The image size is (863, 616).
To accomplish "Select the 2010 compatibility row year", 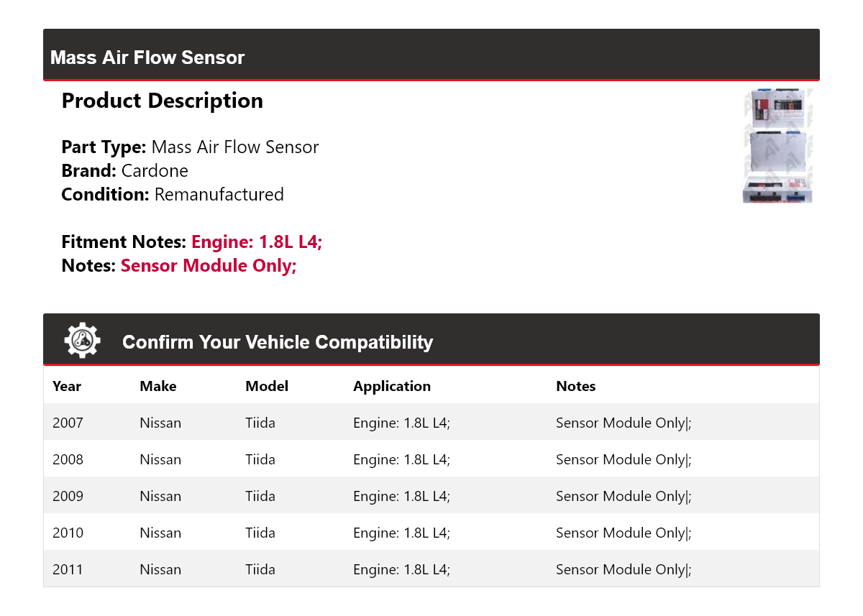I will pyautogui.click(x=68, y=533).
